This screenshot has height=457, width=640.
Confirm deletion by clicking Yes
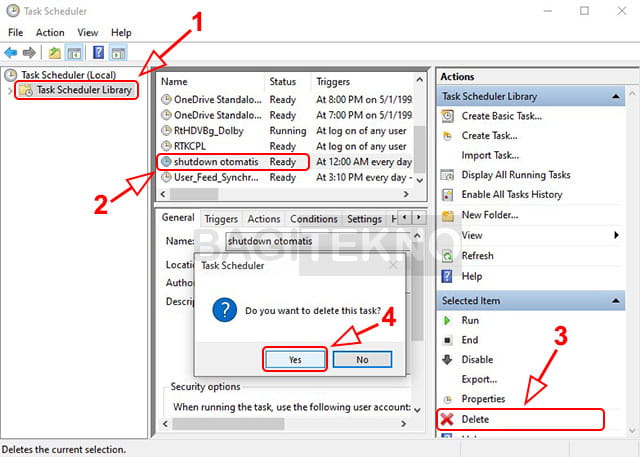point(295,358)
